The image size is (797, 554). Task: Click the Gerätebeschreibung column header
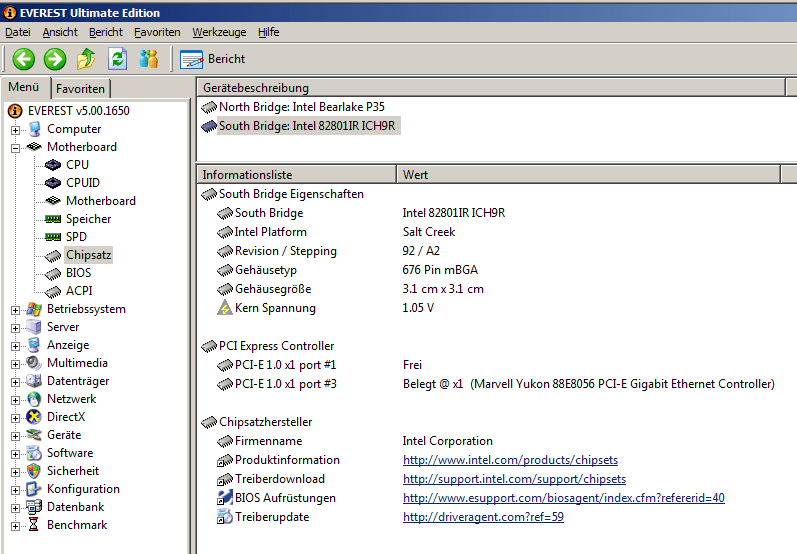(x=491, y=87)
